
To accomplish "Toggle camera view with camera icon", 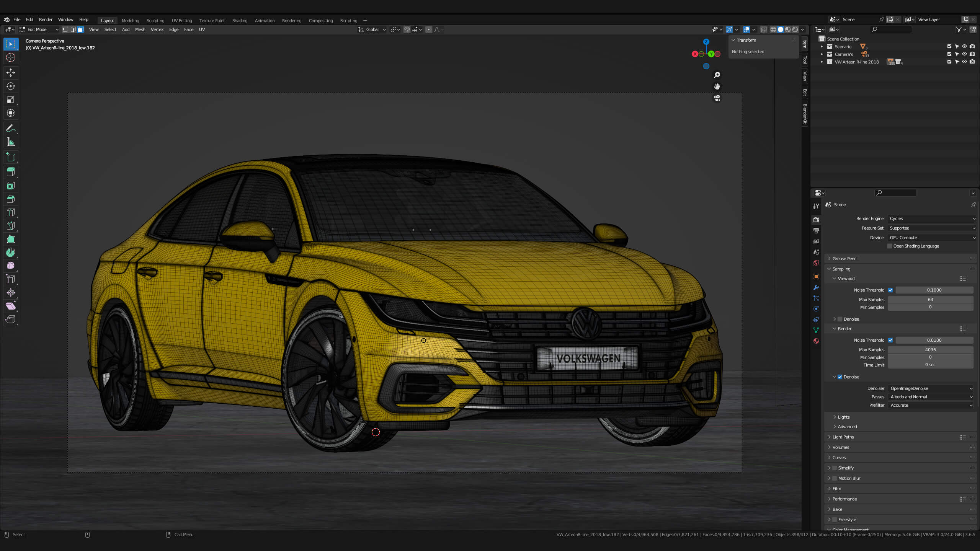I will click(717, 98).
